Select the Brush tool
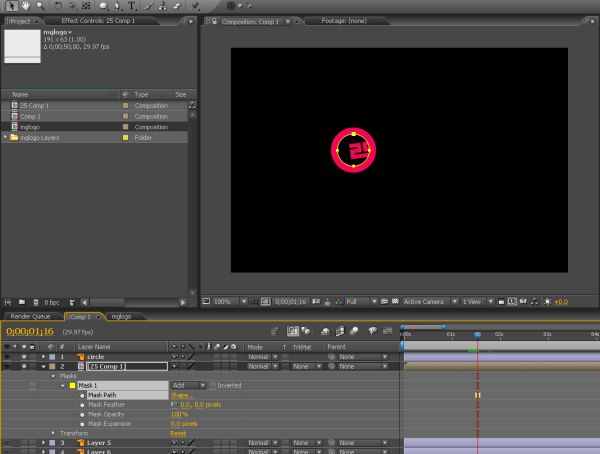Viewport: 600px width, 454px height. pos(149,6)
